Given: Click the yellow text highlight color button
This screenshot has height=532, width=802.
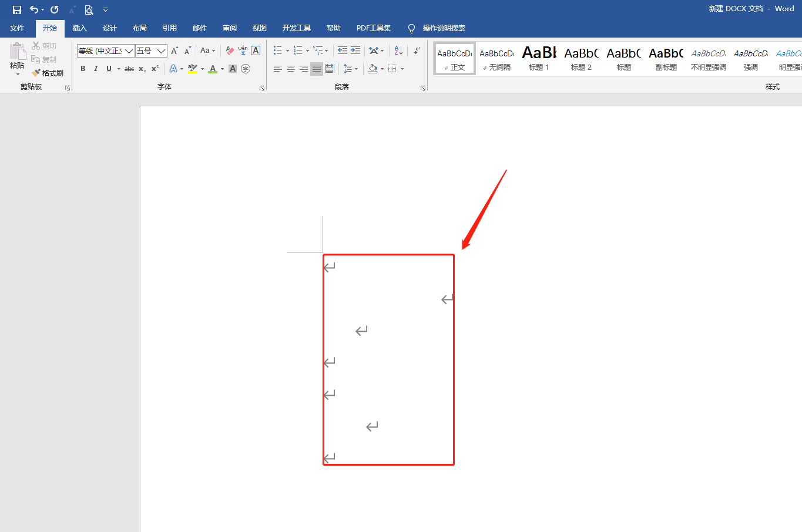Looking at the screenshot, I should [193, 69].
